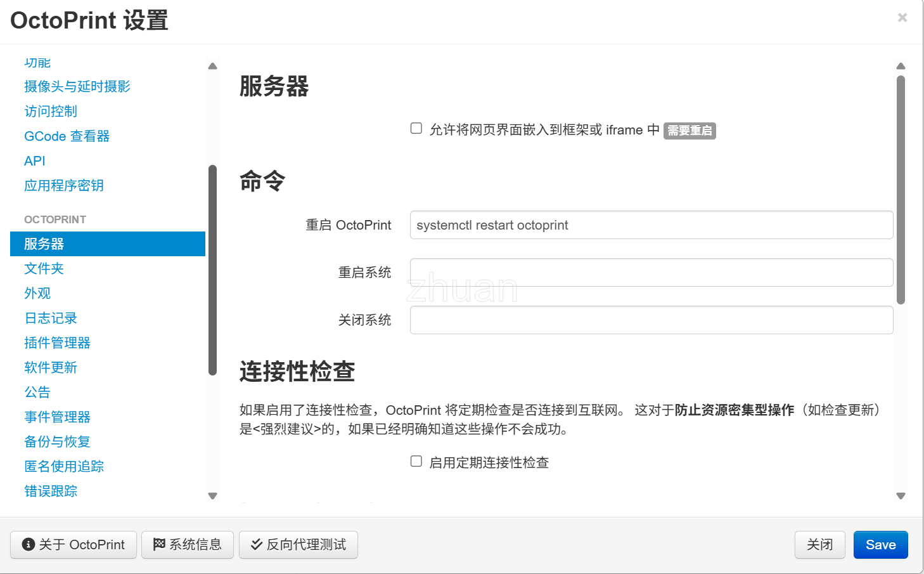The height and width of the screenshot is (574, 924).
Task: Open 软件更新 settings
Action: coord(51,367)
